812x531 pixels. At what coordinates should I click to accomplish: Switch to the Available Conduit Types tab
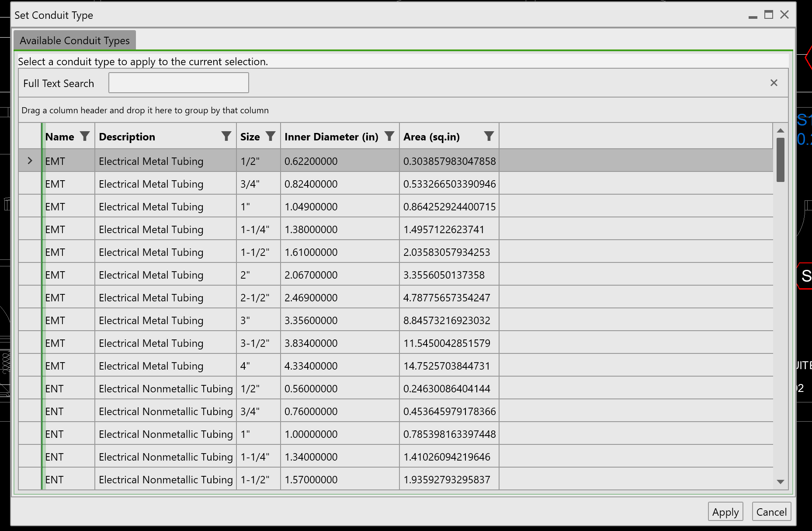(x=75, y=40)
